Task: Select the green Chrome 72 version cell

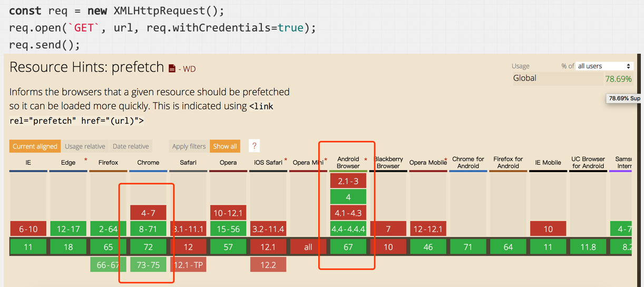Action: pos(148,246)
